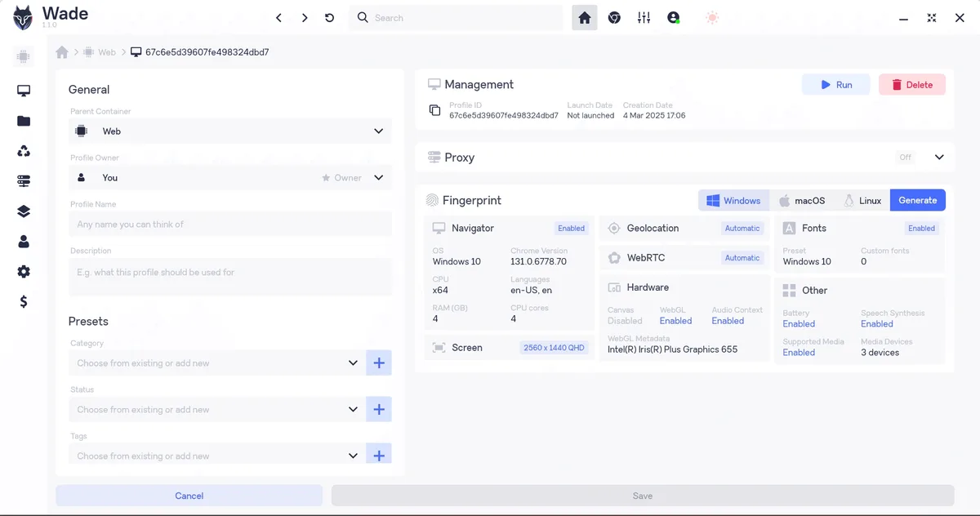Viewport: 980px width, 516px height.
Task: Select the macOS fingerprint tab
Action: [x=802, y=200]
